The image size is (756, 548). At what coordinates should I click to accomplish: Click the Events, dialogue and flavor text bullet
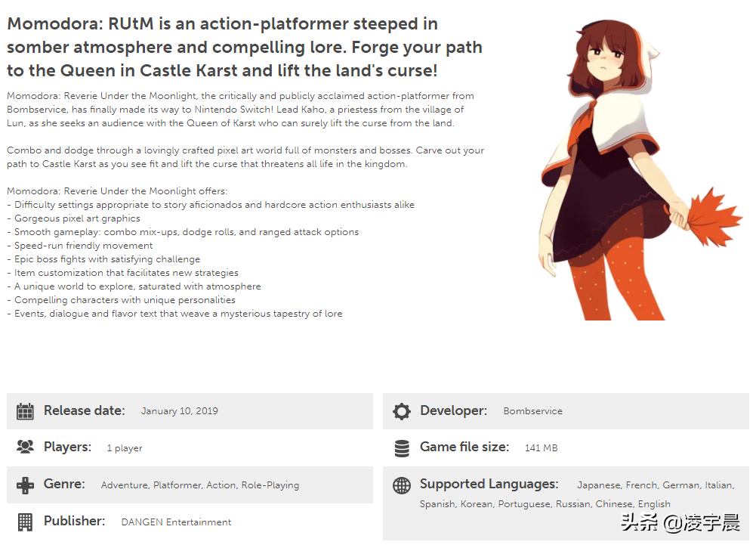pyautogui.click(x=174, y=314)
